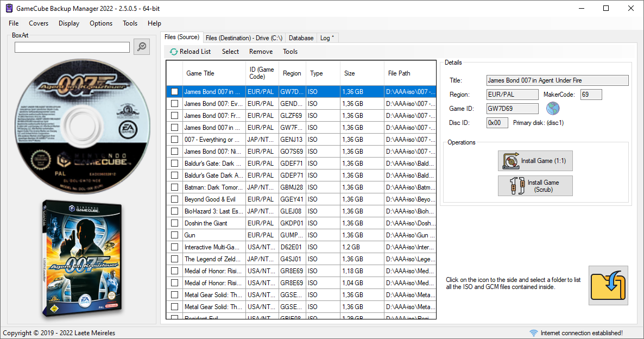
Task: Tick the checkbox for Baldur's Gate GDEF71 row
Action: (174, 163)
